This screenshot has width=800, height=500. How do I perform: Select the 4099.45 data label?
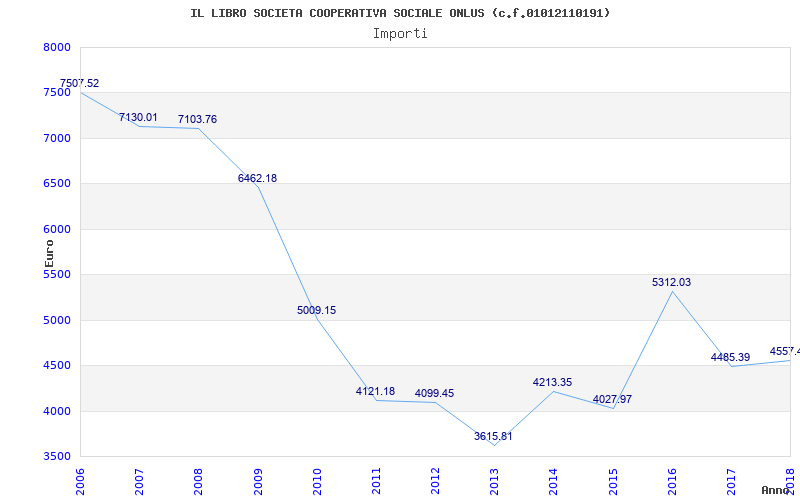tap(434, 393)
